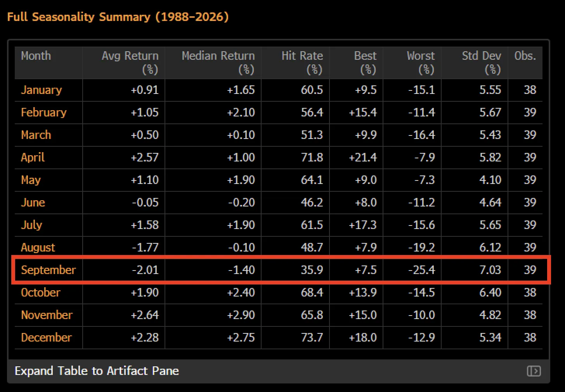Click May's std dev 4.10
This screenshot has height=392, width=565.
[490, 180]
